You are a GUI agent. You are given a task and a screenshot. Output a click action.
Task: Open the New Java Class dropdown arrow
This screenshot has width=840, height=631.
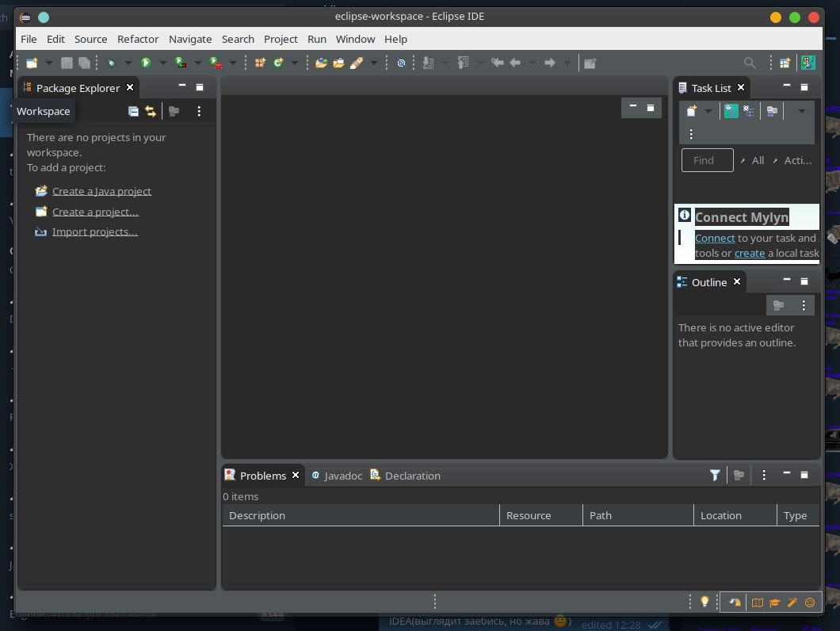[295, 63]
